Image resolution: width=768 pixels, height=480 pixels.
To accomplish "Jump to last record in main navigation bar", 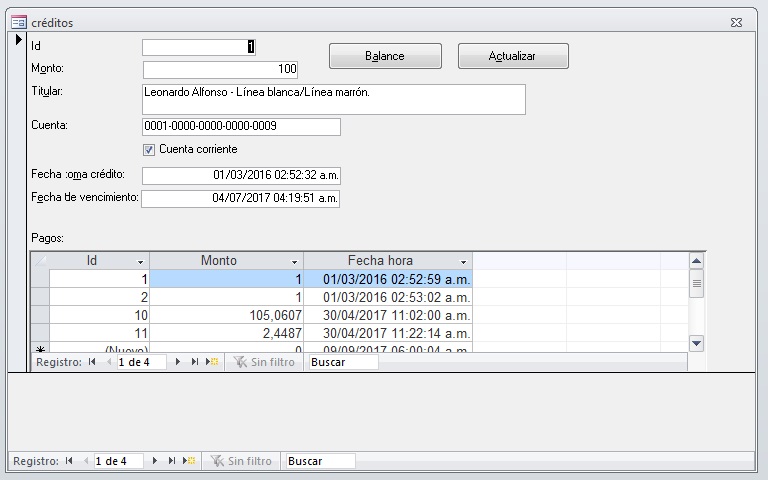I will [172, 461].
